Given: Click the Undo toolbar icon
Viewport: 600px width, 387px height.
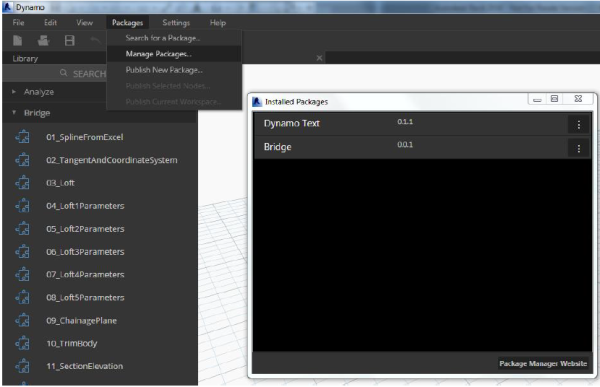Looking at the screenshot, I should [95, 40].
